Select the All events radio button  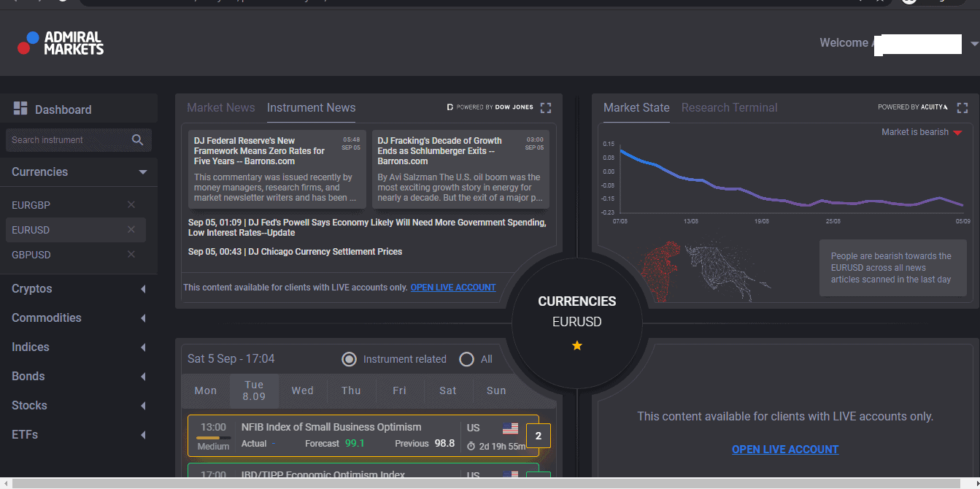point(466,359)
